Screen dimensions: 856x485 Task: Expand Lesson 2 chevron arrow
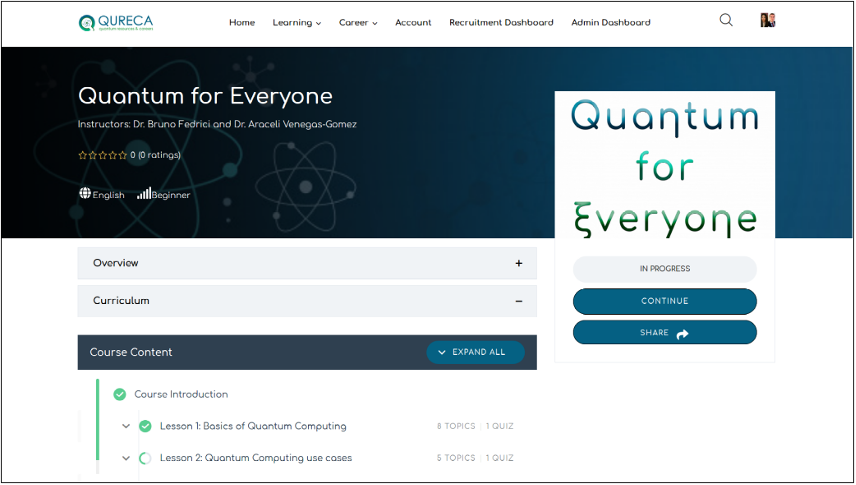127,458
